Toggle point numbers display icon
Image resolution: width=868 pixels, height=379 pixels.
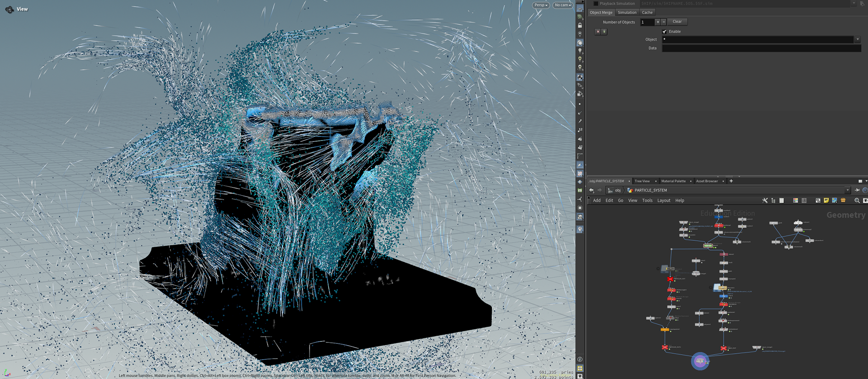580,130
